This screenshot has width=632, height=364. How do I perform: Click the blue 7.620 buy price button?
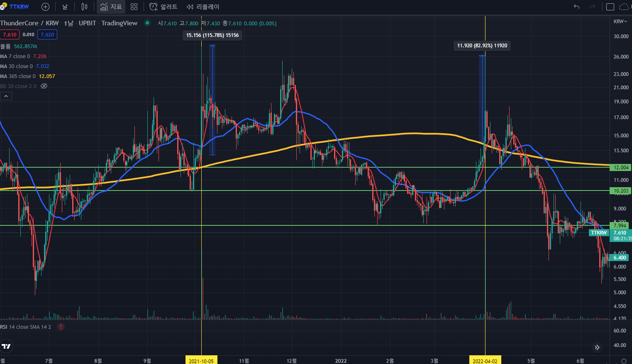(x=47, y=35)
